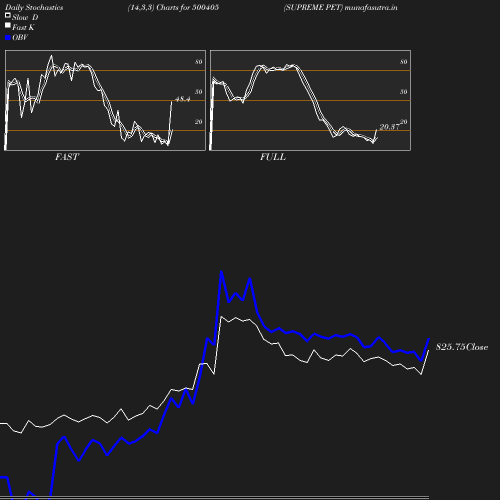Click the blue OBV legend swatch
500x500 pixels.
coord(8,38)
